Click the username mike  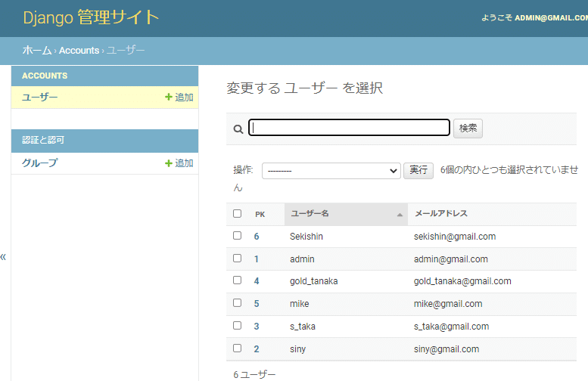(299, 304)
